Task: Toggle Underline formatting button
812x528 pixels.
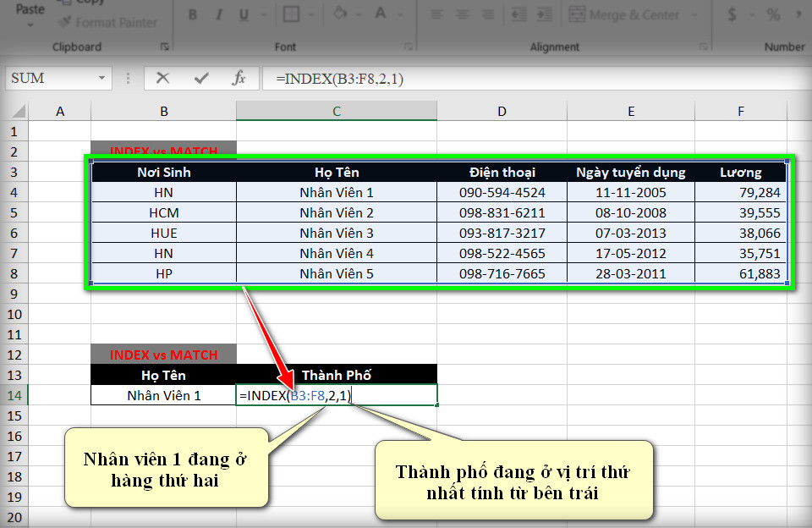Action: point(244,14)
